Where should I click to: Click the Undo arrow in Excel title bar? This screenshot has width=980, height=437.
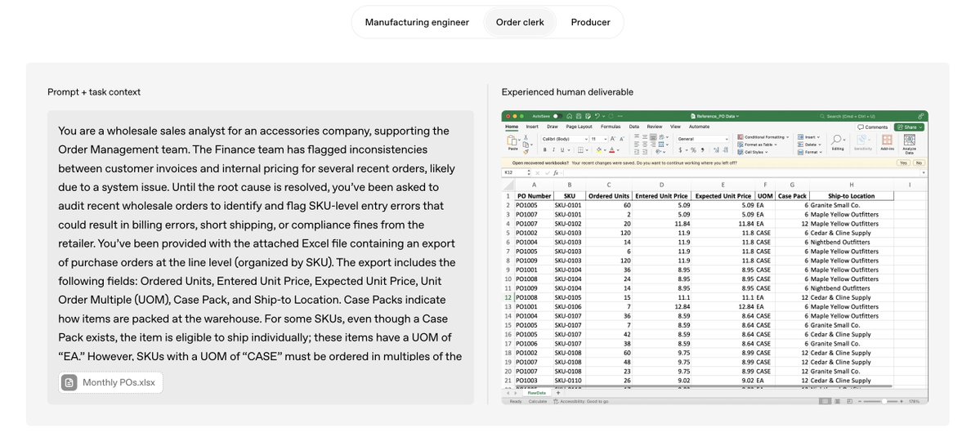(x=597, y=116)
